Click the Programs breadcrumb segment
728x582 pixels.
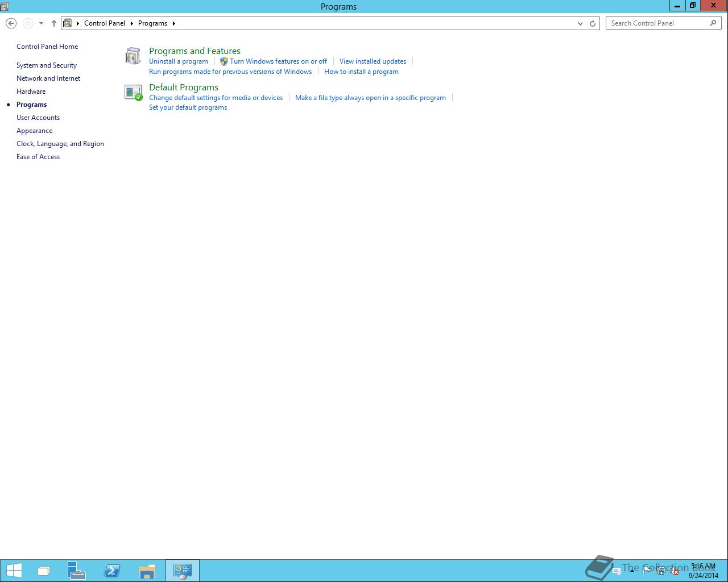point(152,23)
